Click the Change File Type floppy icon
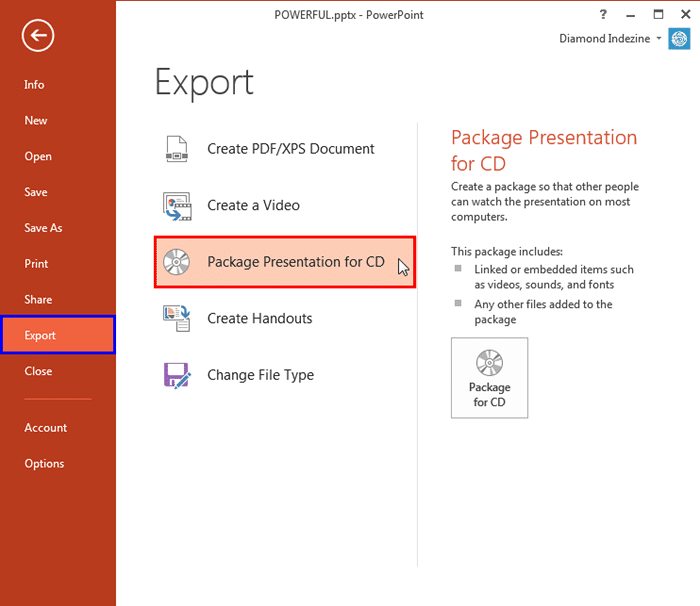This screenshot has height=606, width=700. (177, 375)
